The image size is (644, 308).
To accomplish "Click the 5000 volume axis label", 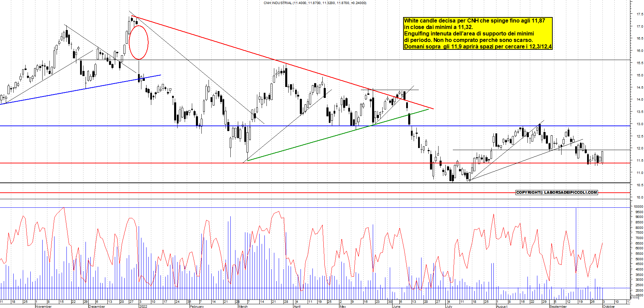I will 639,259.
